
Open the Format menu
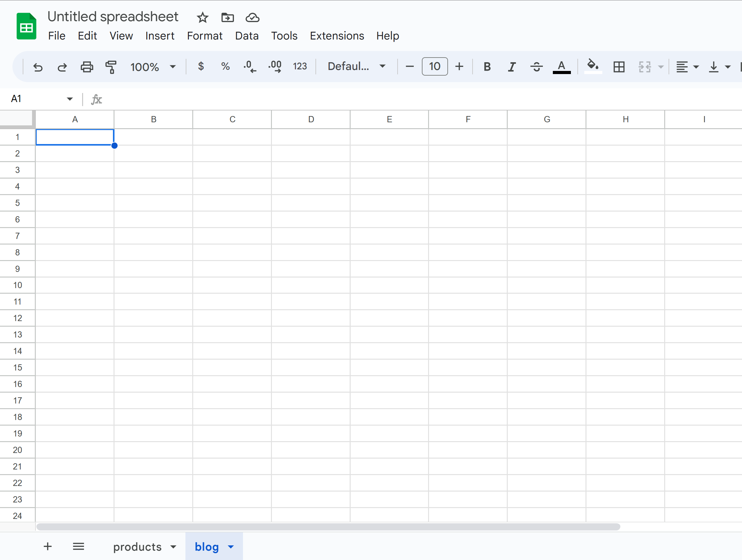coord(204,35)
